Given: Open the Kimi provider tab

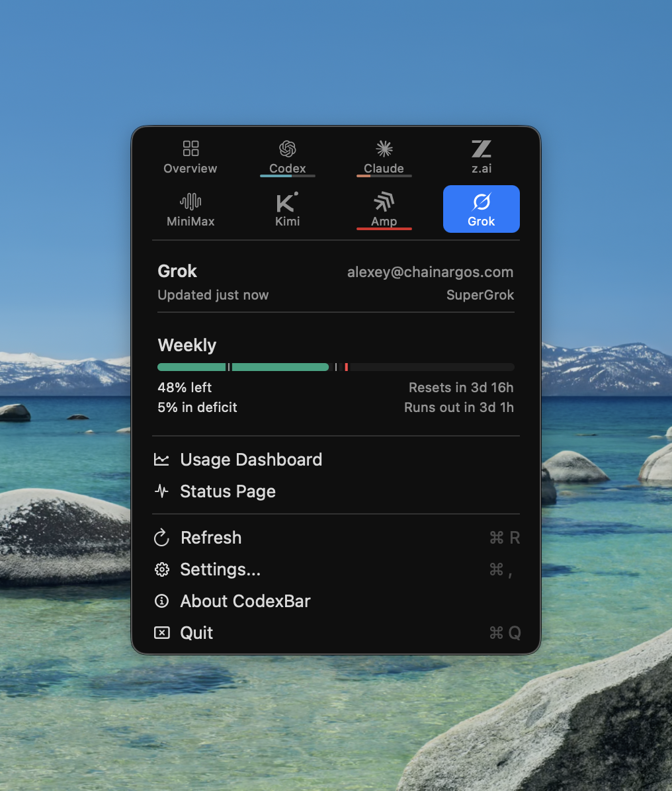Looking at the screenshot, I should click(288, 209).
